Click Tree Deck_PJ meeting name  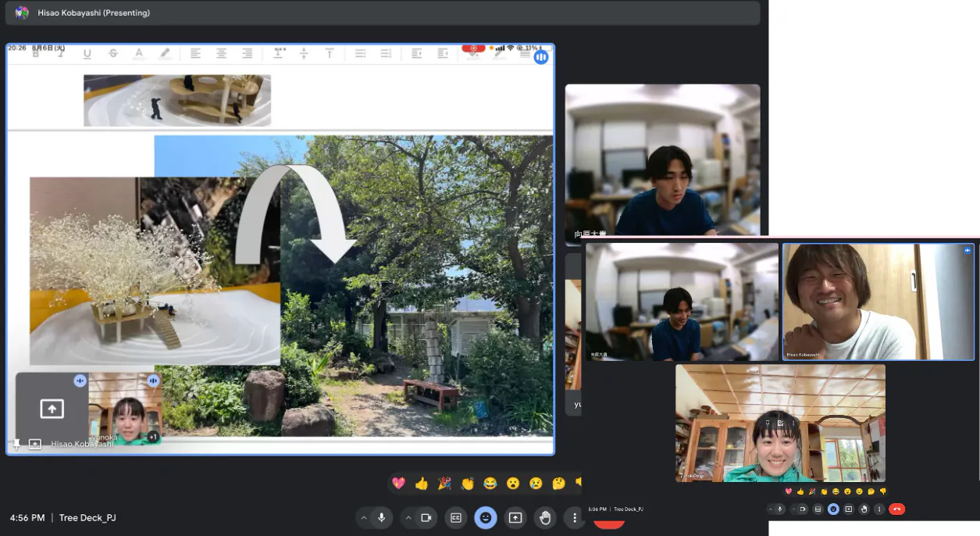click(87, 518)
